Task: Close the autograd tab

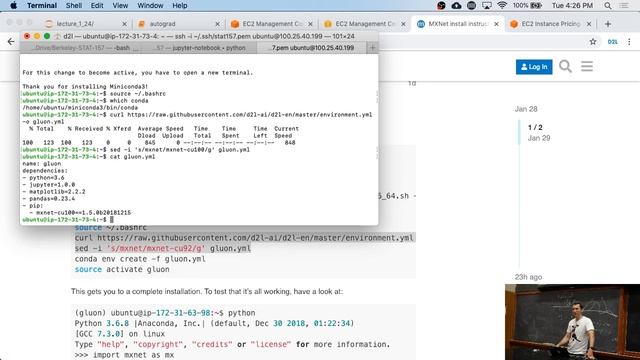Action: (x=218, y=24)
